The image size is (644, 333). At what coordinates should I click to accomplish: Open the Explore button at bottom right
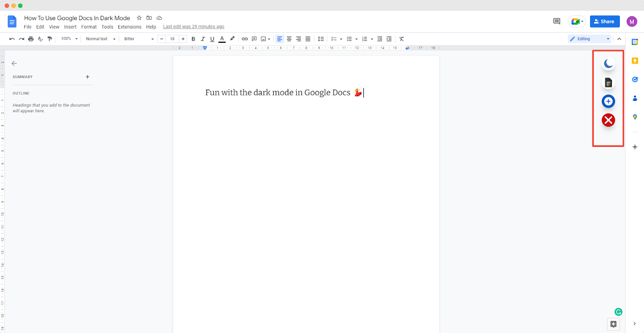point(613,324)
